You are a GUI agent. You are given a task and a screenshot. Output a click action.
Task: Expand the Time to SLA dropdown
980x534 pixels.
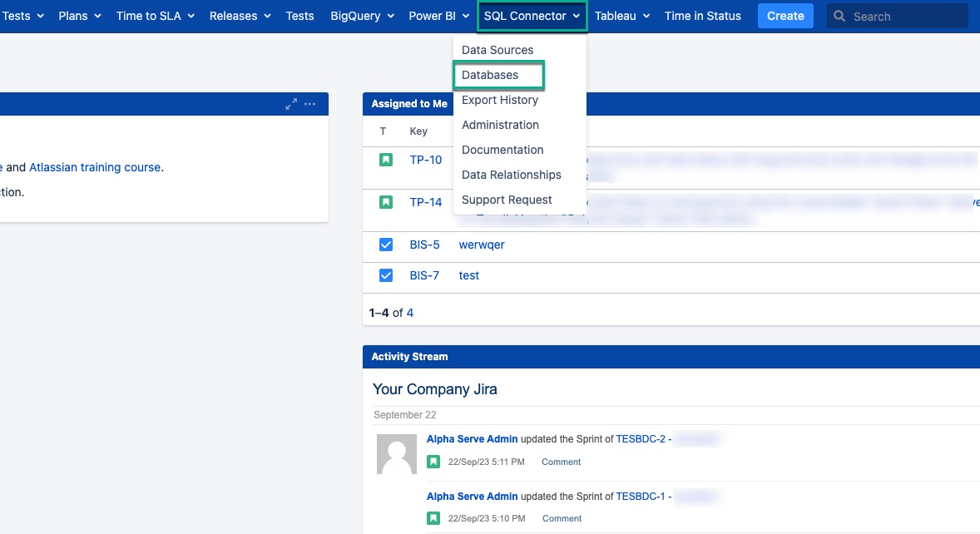pos(155,16)
